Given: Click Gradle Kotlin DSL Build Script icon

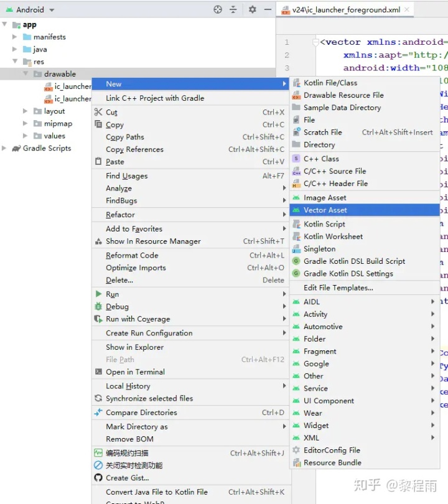Looking at the screenshot, I should click(296, 261).
